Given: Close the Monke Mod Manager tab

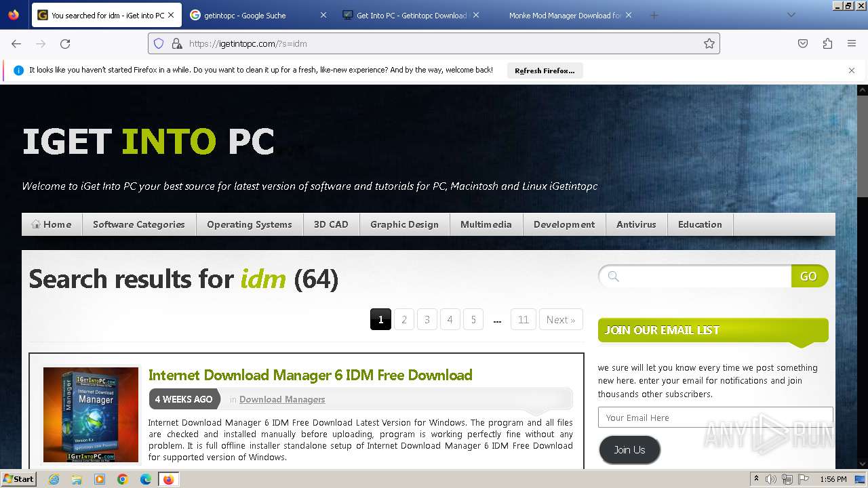Looking at the screenshot, I should click(x=629, y=15).
